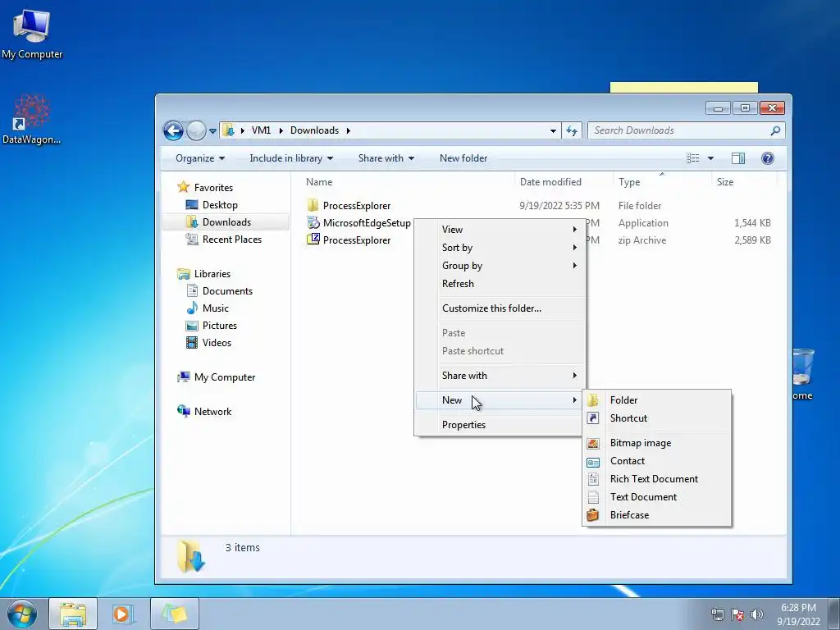Screen dimensions: 840x630
Task: Open recent locations dropdown beside Forward
Action: (x=212, y=130)
